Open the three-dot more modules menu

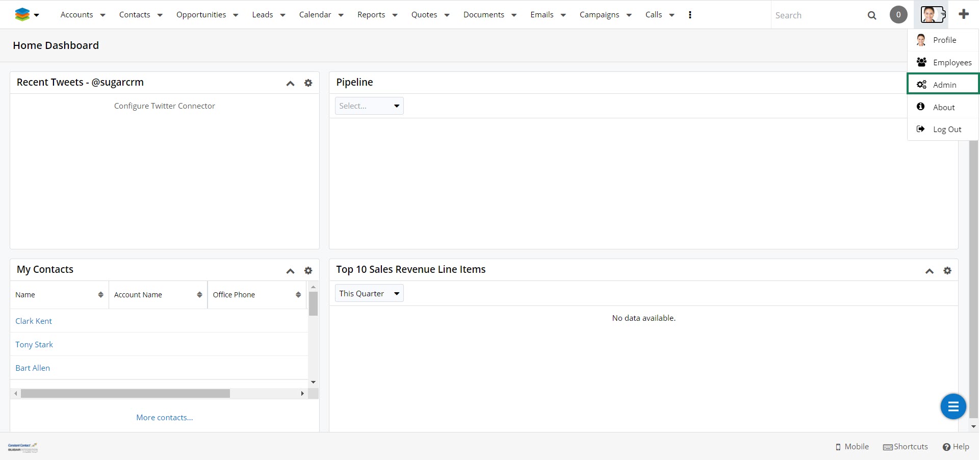(x=689, y=15)
